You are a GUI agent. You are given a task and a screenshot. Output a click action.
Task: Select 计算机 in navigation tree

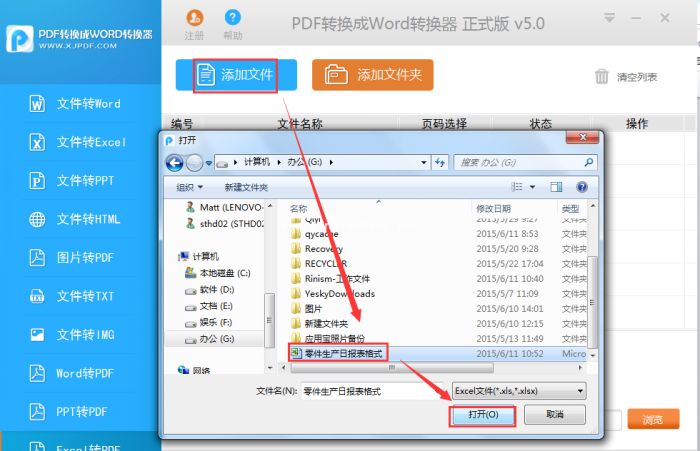pos(198,256)
